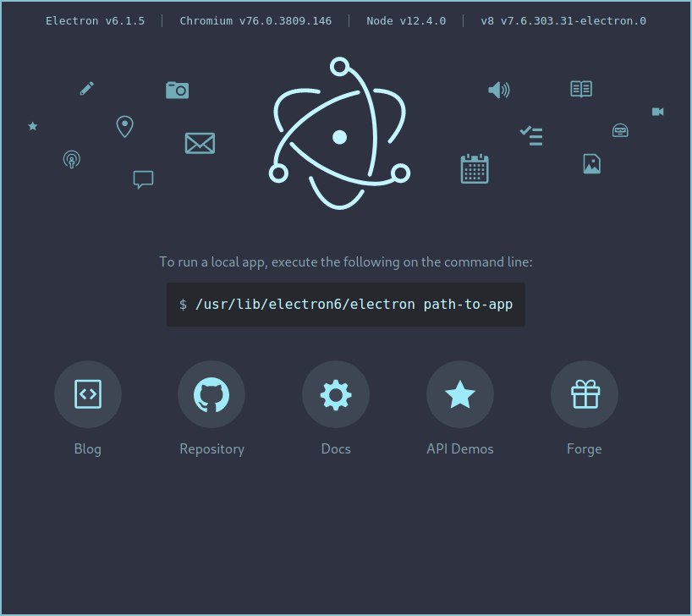Click the checklist tasks icon
Screen dimensions: 692x616
pos(531,136)
